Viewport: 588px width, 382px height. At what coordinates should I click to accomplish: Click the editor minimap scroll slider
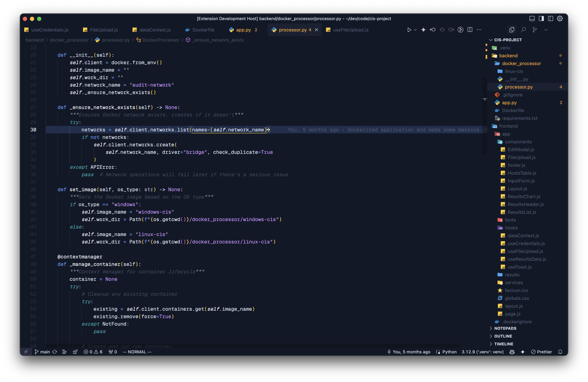[x=485, y=116]
